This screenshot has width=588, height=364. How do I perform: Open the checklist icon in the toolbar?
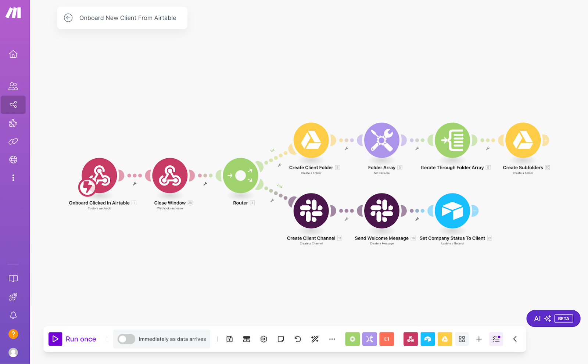click(496, 339)
